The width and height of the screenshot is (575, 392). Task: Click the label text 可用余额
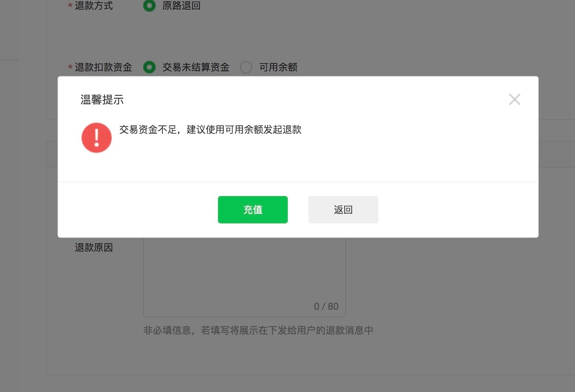point(278,67)
